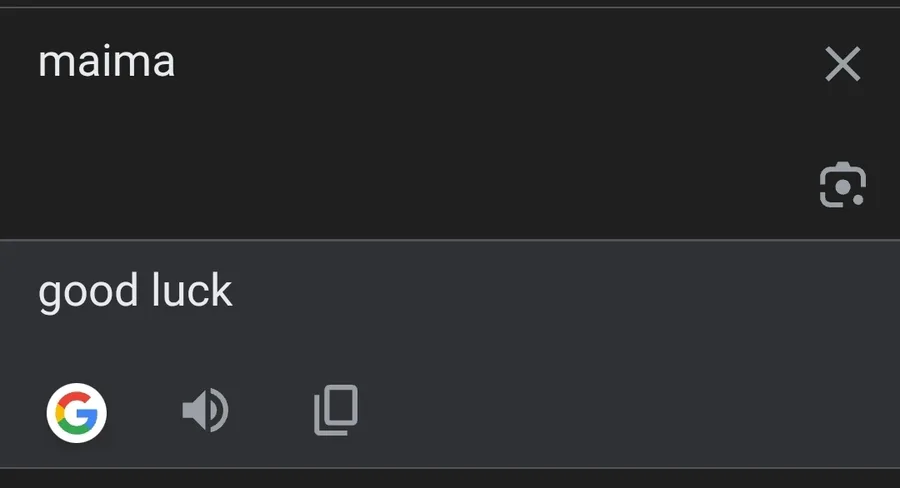Translate from an image via the camera icon
The width and height of the screenshot is (900, 488).
pyautogui.click(x=843, y=185)
